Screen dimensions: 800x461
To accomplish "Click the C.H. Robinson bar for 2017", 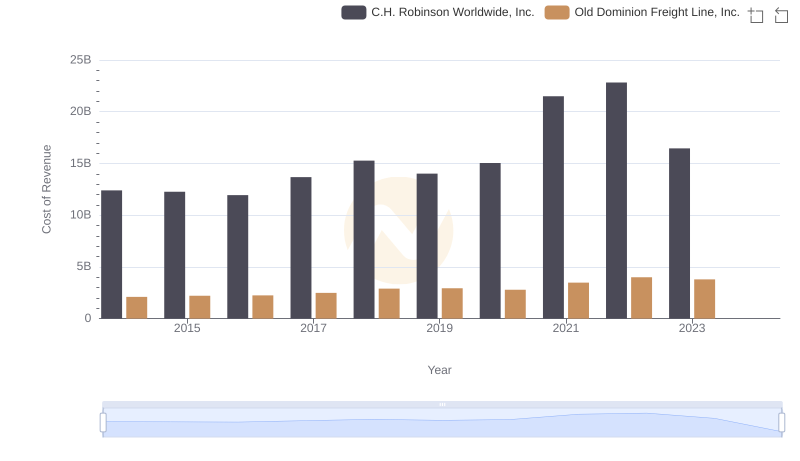I will point(301,248).
